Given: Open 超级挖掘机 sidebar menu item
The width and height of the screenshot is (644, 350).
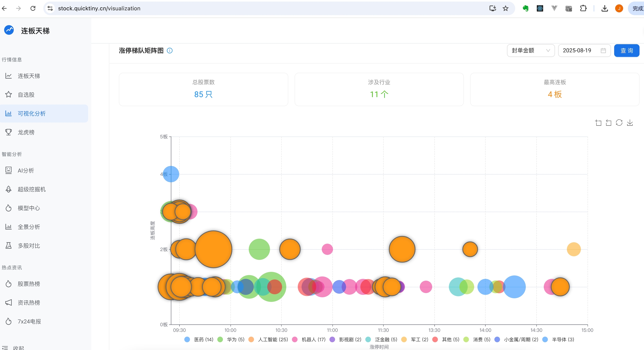Looking at the screenshot, I should [44, 189].
